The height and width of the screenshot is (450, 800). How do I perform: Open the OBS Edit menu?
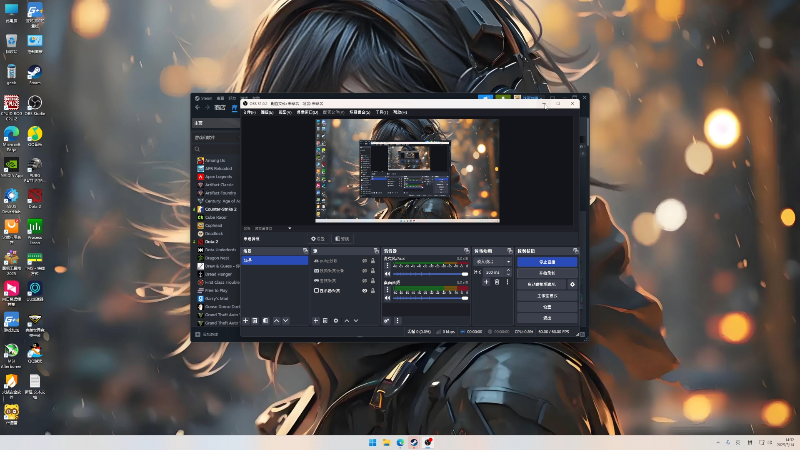click(x=267, y=112)
